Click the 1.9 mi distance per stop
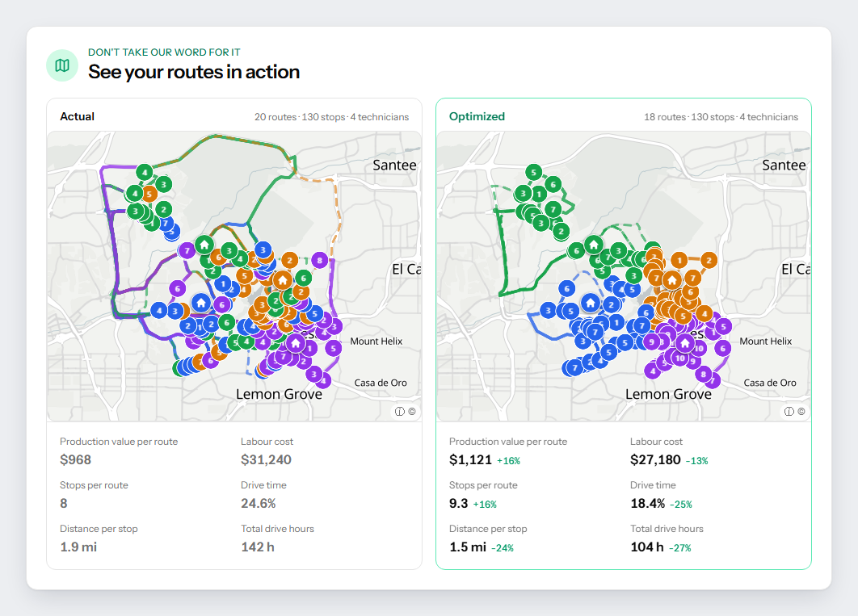Screen dimensions: 858x616 pos(78,547)
